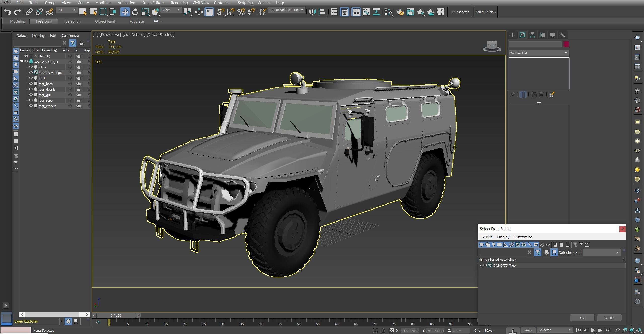The width and height of the screenshot is (644, 334).
Task: Open the Layer Explorer name dropdown arrow
Action: (61, 321)
